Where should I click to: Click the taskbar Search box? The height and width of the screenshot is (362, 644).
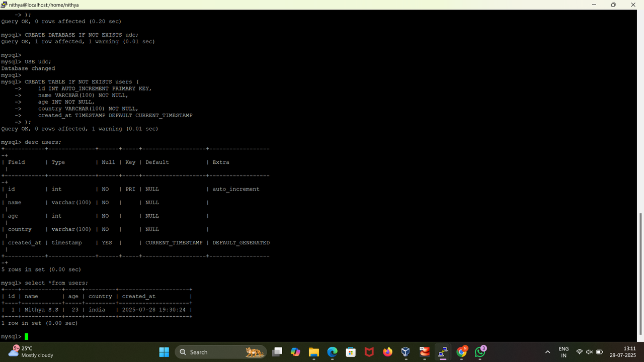pos(221,352)
